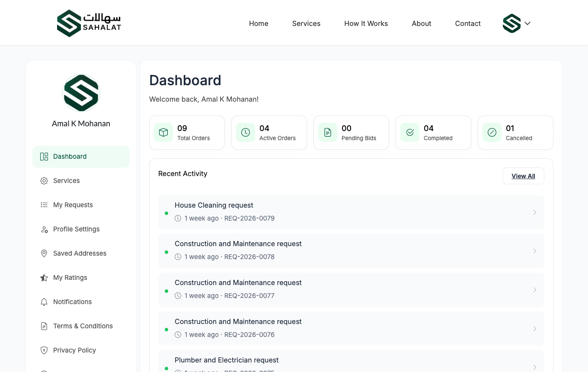The width and height of the screenshot is (588, 372).
Task: Expand the account dropdown chevron
Action: [527, 23]
